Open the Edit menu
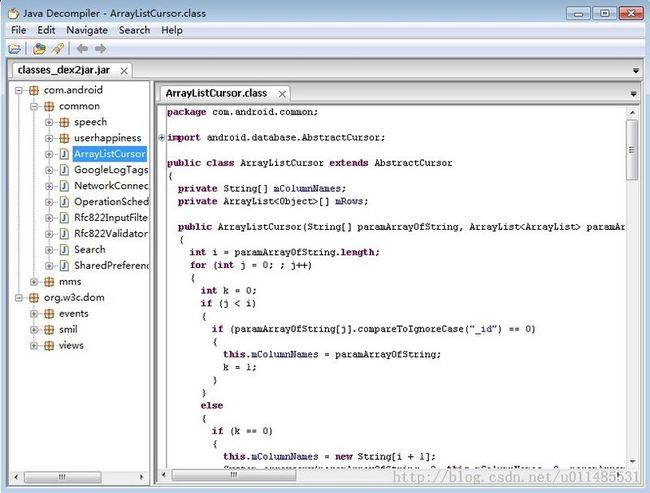650x493 pixels. pos(46,30)
